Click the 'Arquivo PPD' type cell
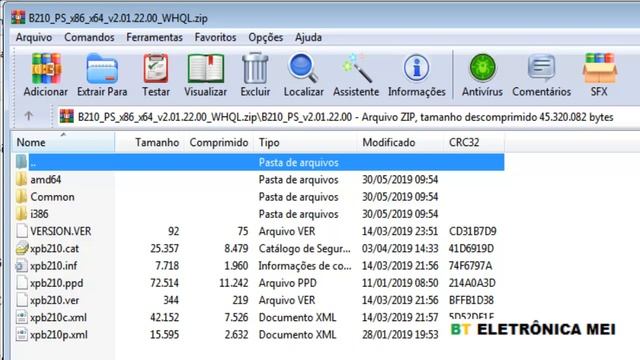Screen dimensions: 640x360 (287, 283)
